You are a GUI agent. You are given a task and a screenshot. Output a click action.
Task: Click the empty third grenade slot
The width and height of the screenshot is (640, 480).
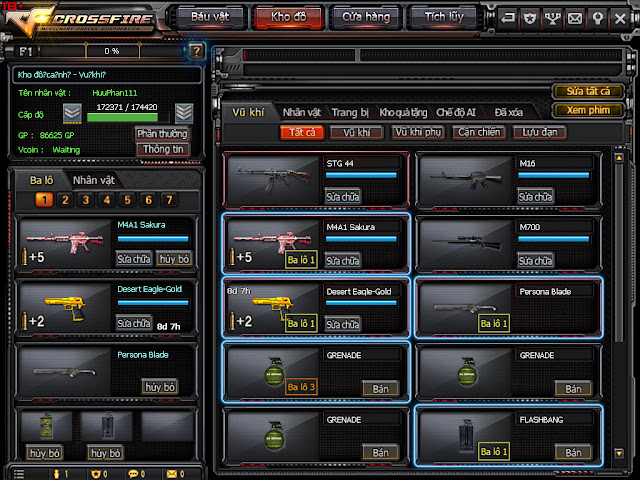pyautogui.click(x=167, y=425)
